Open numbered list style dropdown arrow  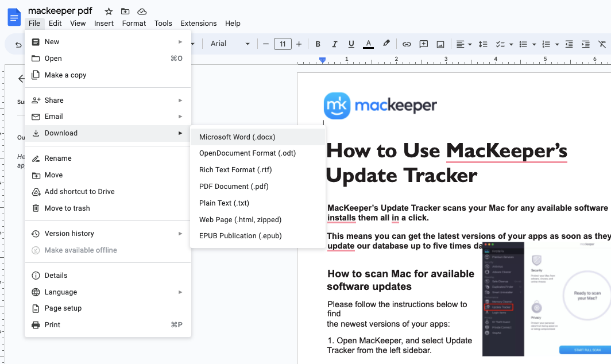557,44
